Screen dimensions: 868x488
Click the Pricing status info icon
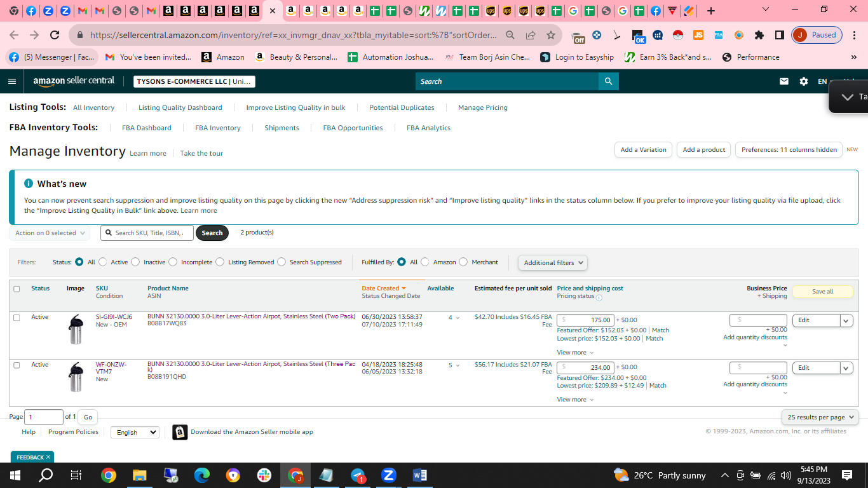click(599, 297)
